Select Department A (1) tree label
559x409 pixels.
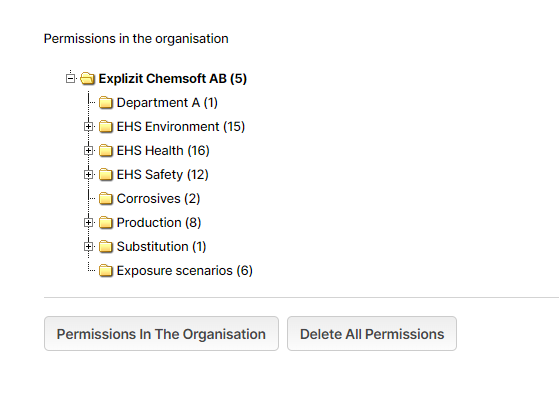click(x=167, y=103)
